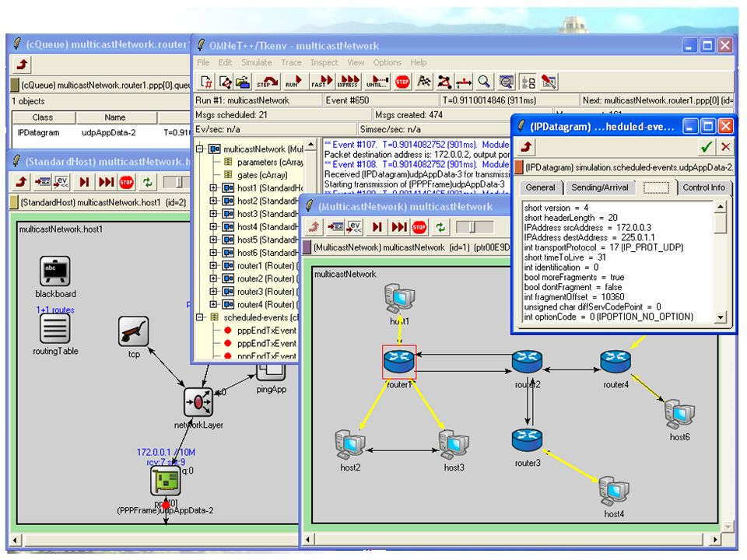
Task: Click the inspect network graph icon
Action: pos(444,82)
